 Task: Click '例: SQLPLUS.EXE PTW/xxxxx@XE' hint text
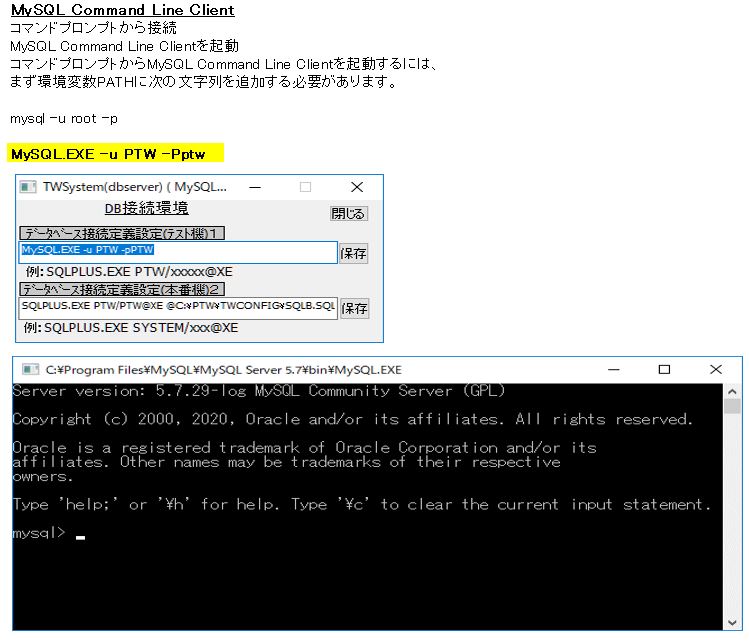(129, 272)
